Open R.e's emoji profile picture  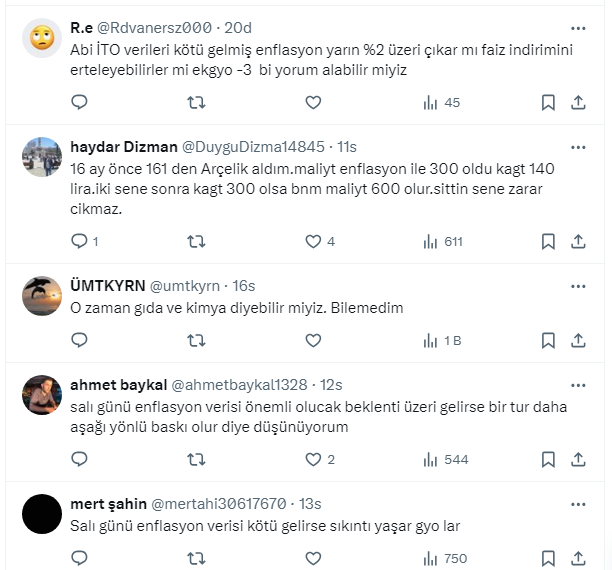click(42, 40)
